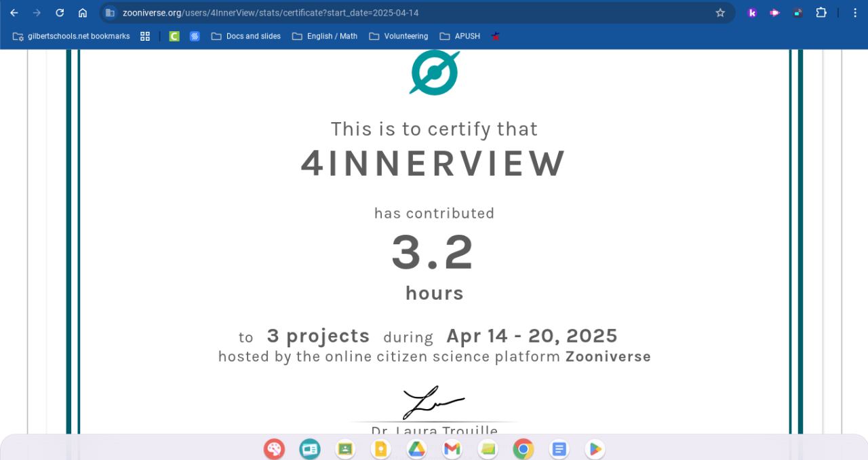Click the "3 projects" text
Screen dimensions: 868x460
point(318,336)
